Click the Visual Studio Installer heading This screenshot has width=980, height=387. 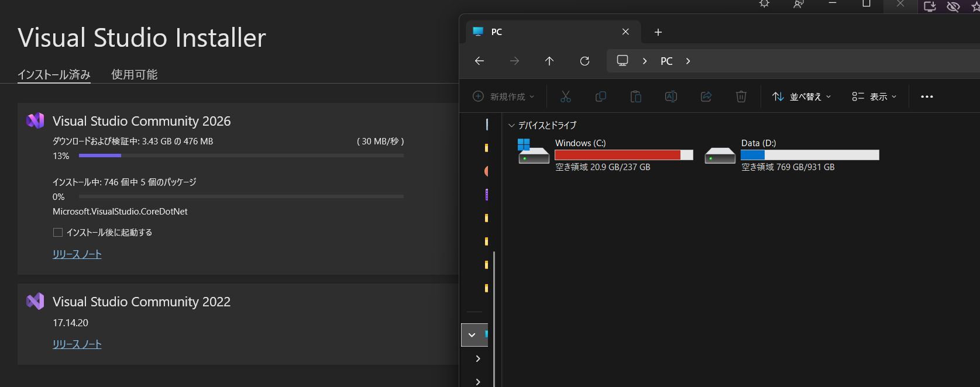pyautogui.click(x=142, y=38)
